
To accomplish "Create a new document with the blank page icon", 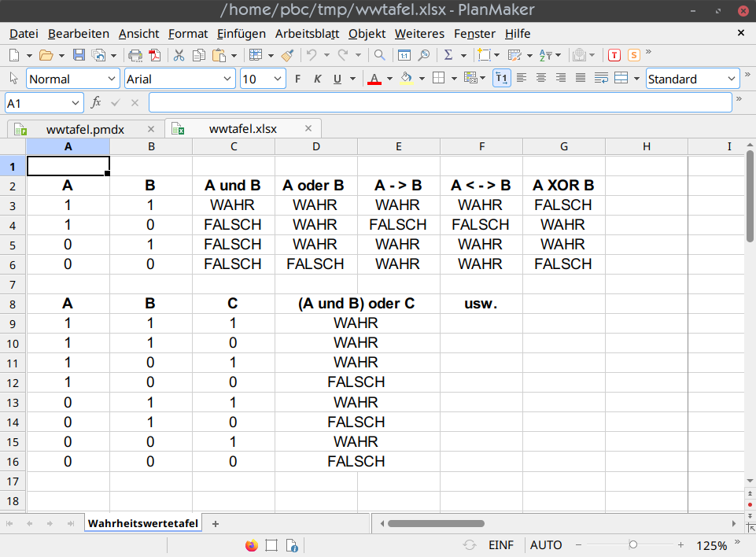I will 14,55.
